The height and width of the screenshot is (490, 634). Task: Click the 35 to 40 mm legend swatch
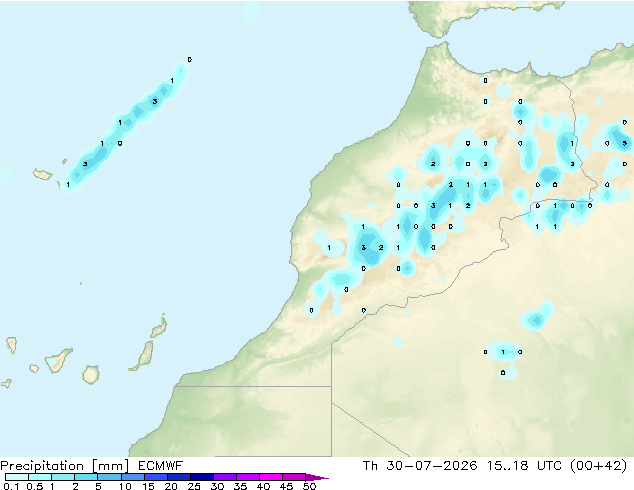248,477
